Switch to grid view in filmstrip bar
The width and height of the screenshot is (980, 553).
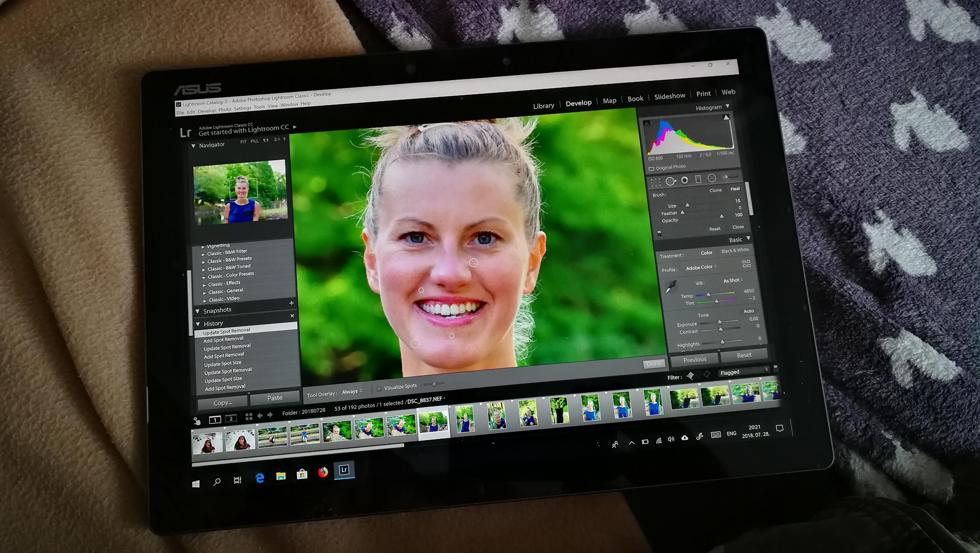(x=249, y=417)
